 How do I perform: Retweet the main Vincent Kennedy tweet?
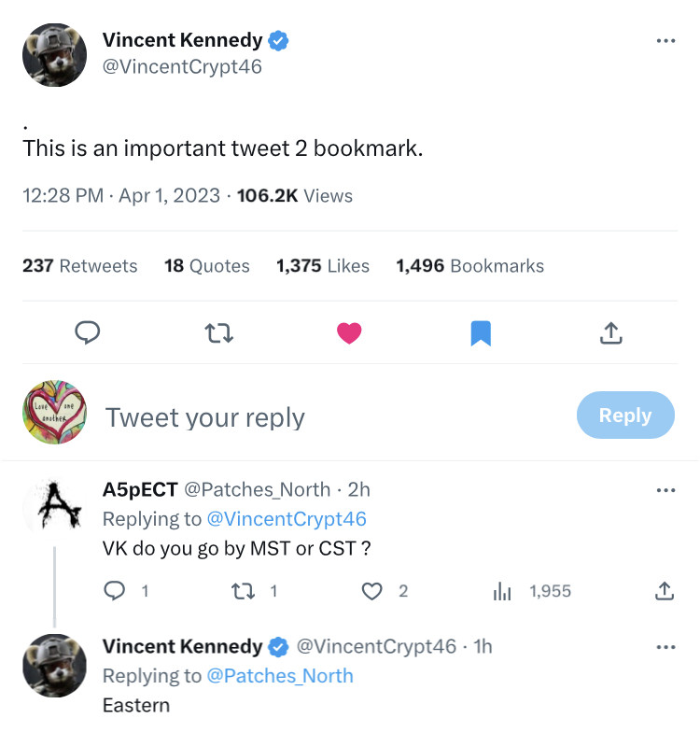coord(218,332)
